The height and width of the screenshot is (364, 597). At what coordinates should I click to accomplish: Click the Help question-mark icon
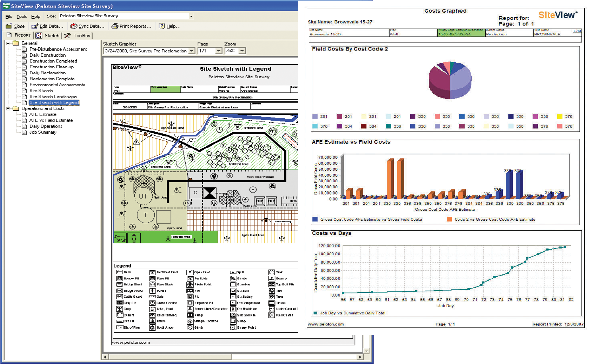[x=161, y=26]
